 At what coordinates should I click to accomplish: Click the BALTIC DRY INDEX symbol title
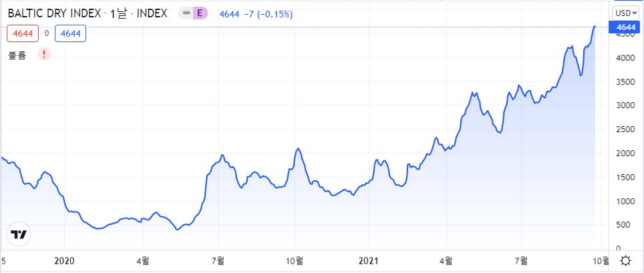coord(55,13)
